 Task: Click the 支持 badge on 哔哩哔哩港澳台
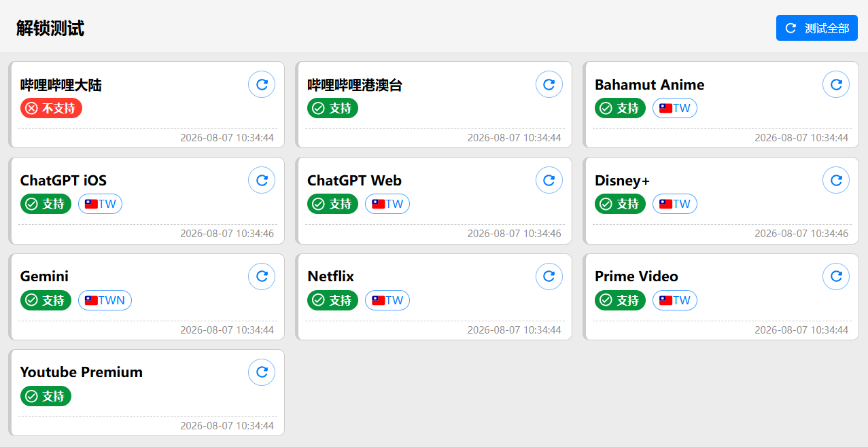tap(333, 108)
